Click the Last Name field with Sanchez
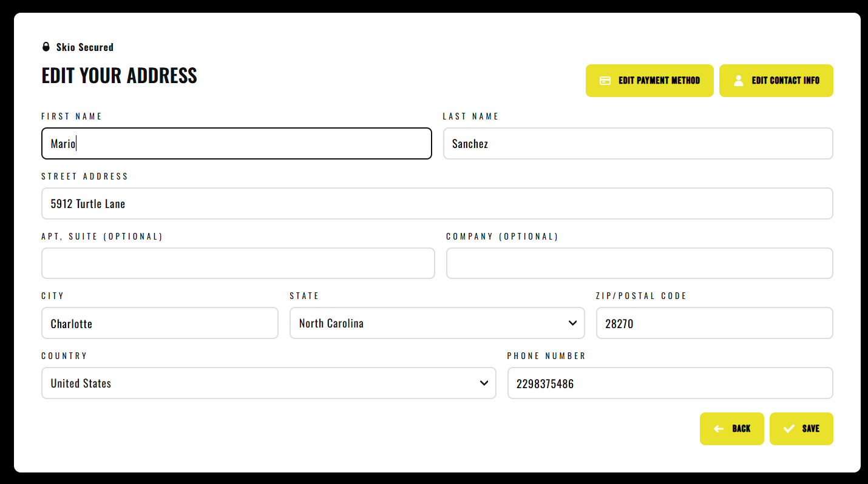Viewport: 868px width, 484px height. (637, 144)
